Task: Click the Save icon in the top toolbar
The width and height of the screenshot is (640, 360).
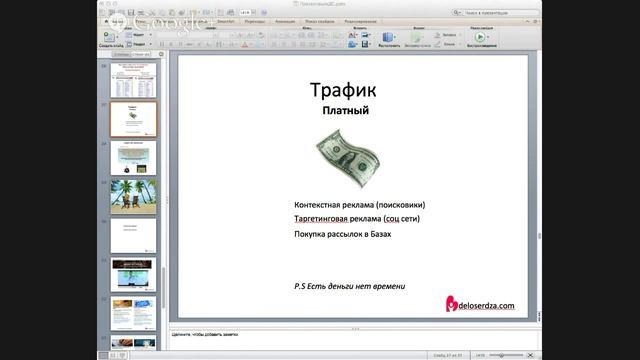Action: pyautogui.click(x=131, y=13)
